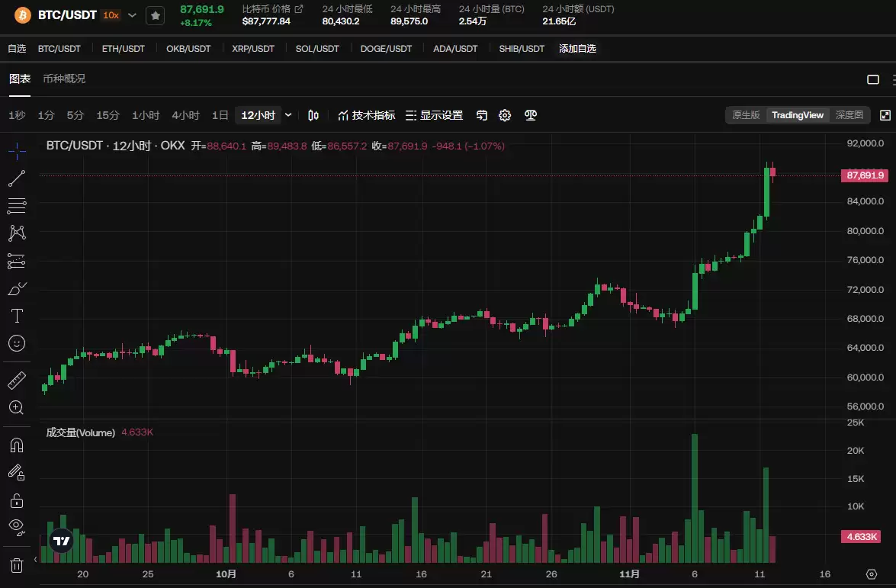The image size is (896, 588).
Task: Open 显示设置 display settings
Action: [x=438, y=115]
